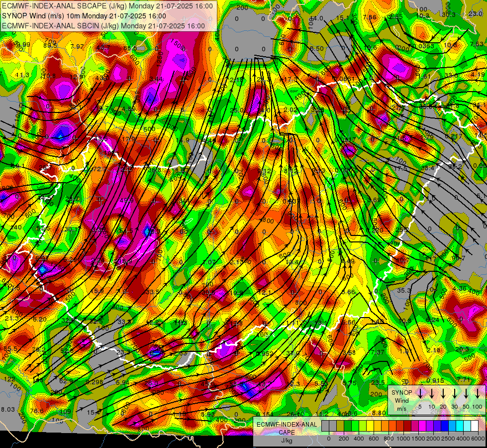Click the 2000 tick on the CAPE scale

[x=433, y=439]
